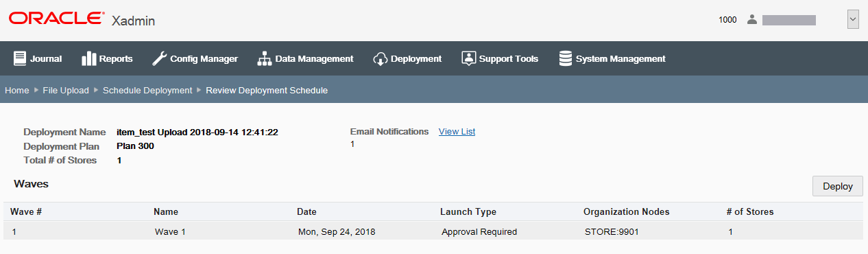Click the Name column header
The height and width of the screenshot is (254, 868).
(166, 211)
